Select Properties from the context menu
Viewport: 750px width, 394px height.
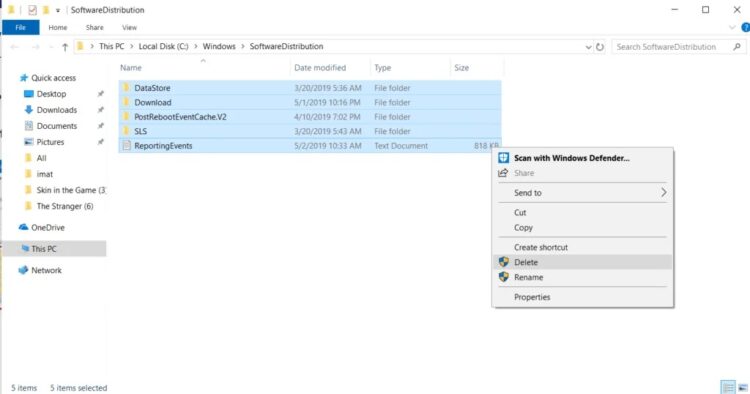(582, 297)
